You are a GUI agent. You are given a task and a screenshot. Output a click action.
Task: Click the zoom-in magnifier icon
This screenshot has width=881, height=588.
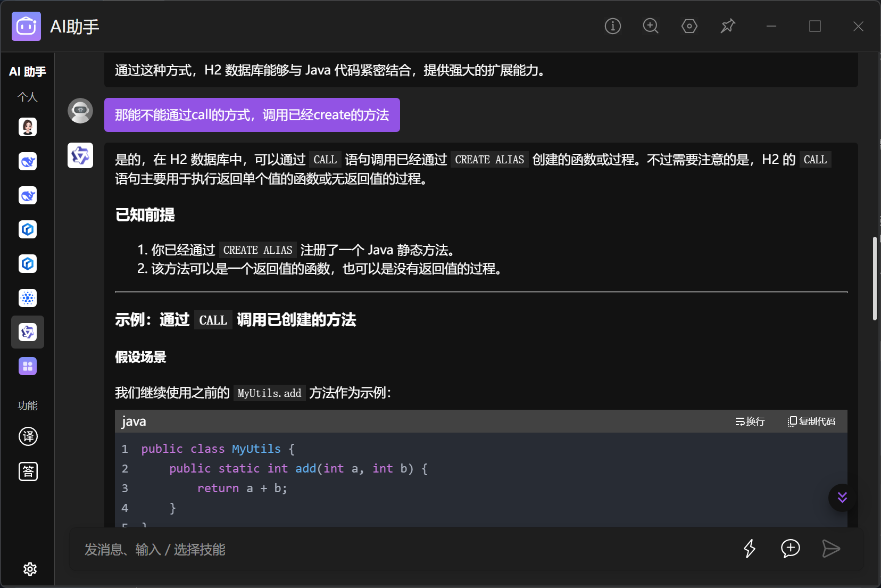pos(651,26)
